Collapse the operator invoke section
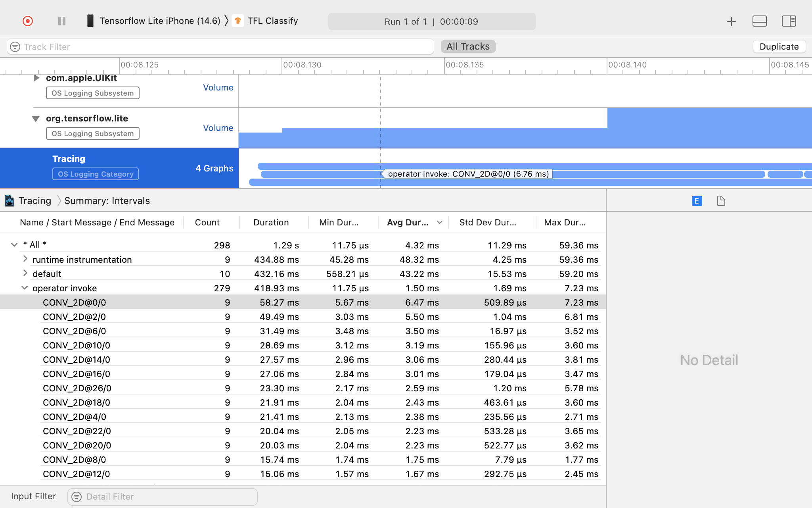Viewport: 812px width, 508px height. tap(23, 288)
